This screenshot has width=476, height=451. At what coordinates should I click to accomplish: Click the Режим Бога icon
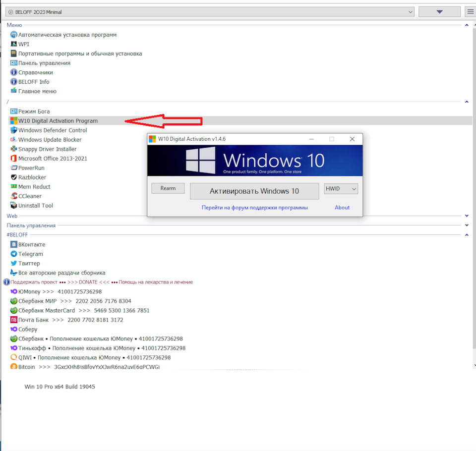point(14,112)
